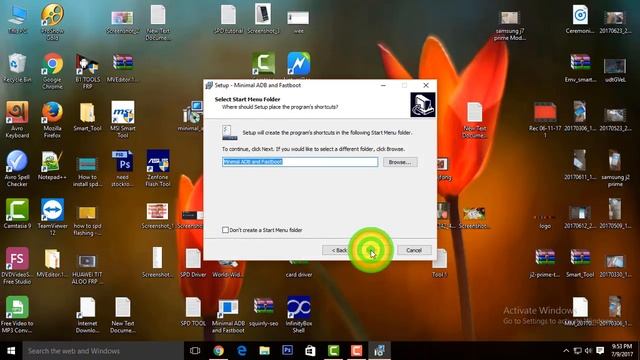Viewport: 640px width, 360px height.
Task: Open Microsoft Edge from the taskbar
Action: 241,351
